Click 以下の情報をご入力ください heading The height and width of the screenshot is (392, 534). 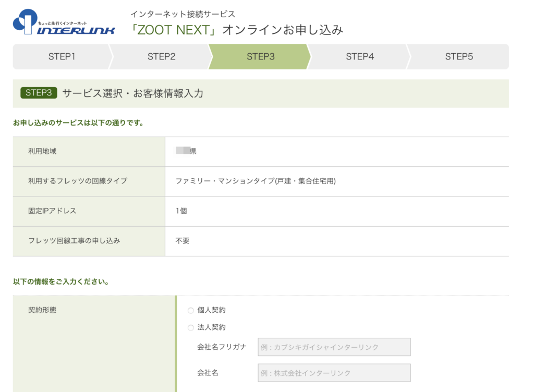(61, 281)
